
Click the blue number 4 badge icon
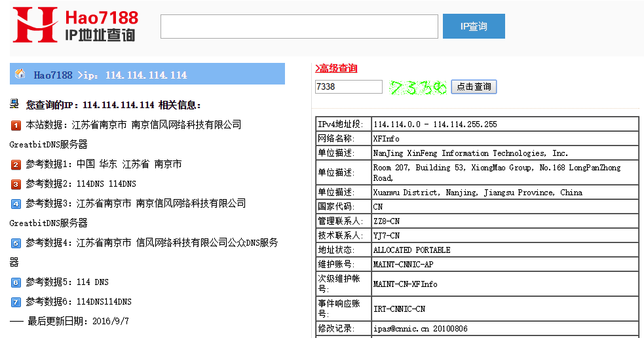click(x=16, y=204)
